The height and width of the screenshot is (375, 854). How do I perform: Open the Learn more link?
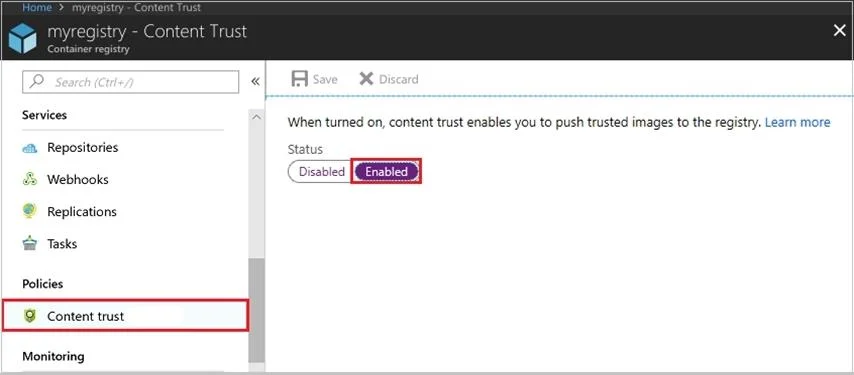click(x=797, y=122)
